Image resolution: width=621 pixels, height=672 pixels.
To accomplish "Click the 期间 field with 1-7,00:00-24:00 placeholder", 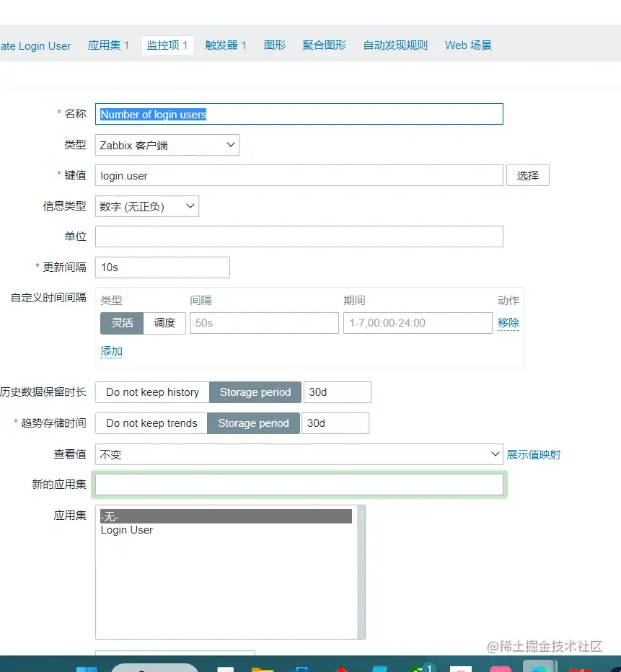I will coord(418,323).
